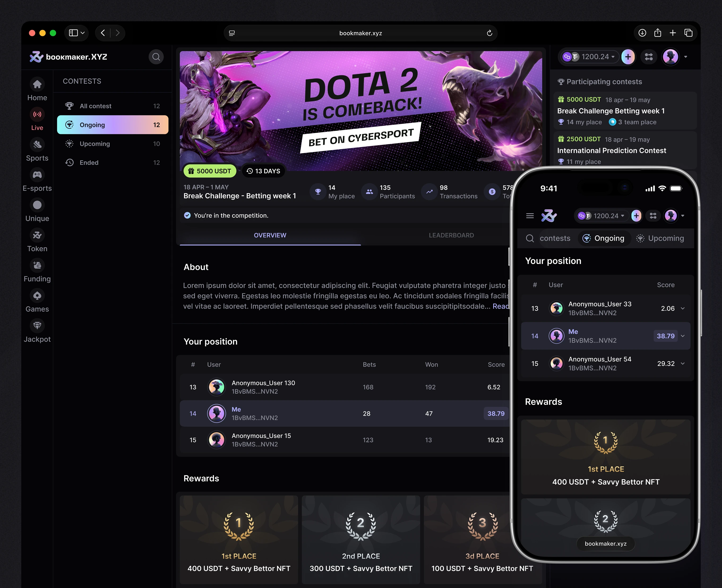The height and width of the screenshot is (588, 722).
Task: Switch to the OVERVIEW tab
Action: click(270, 235)
